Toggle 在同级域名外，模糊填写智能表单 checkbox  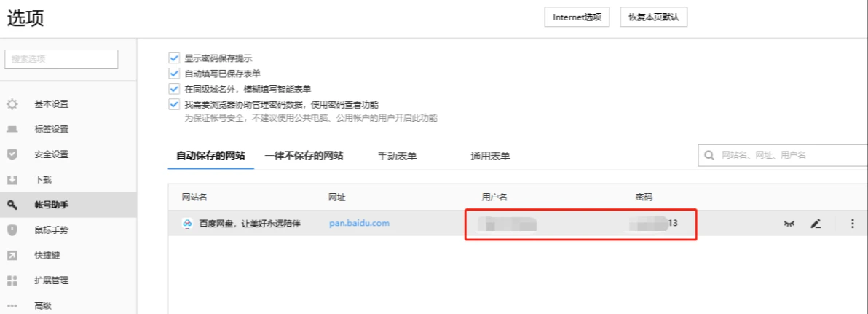coord(174,89)
